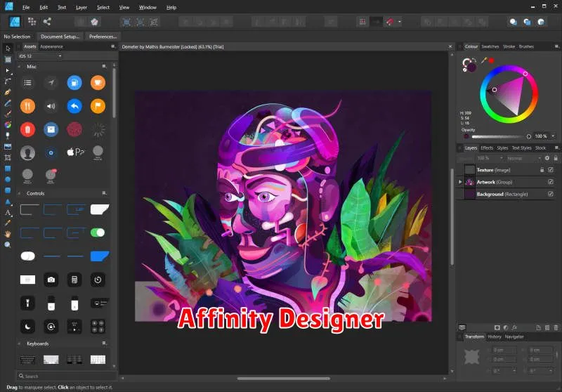Expand the Artwork group layer
This screenshot has width=562, height=392.
461,182
